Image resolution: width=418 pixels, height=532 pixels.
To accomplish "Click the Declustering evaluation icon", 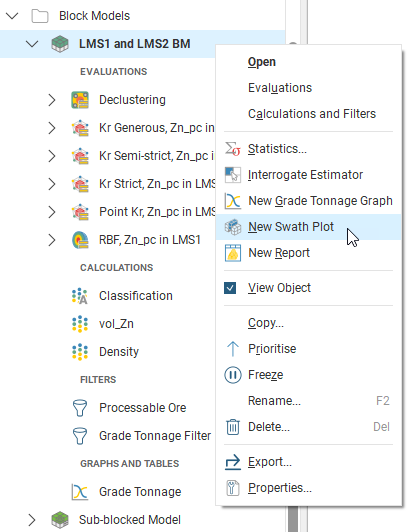I will pos(80,100).
